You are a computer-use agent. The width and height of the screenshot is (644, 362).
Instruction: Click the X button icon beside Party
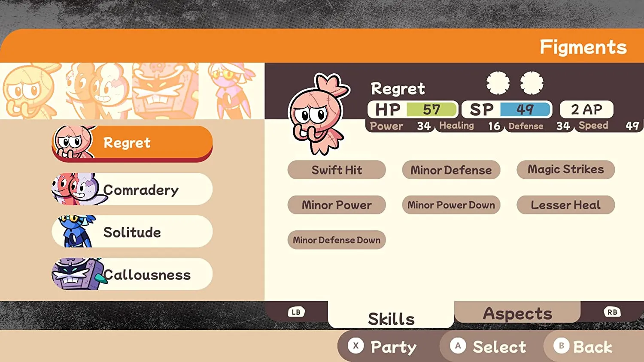coord(355,346)
